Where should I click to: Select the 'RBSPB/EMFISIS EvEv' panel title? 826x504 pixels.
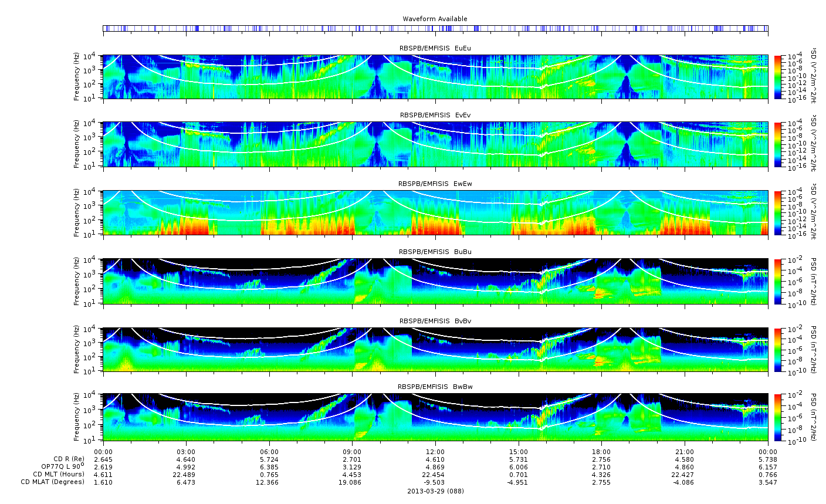[435, 115]
